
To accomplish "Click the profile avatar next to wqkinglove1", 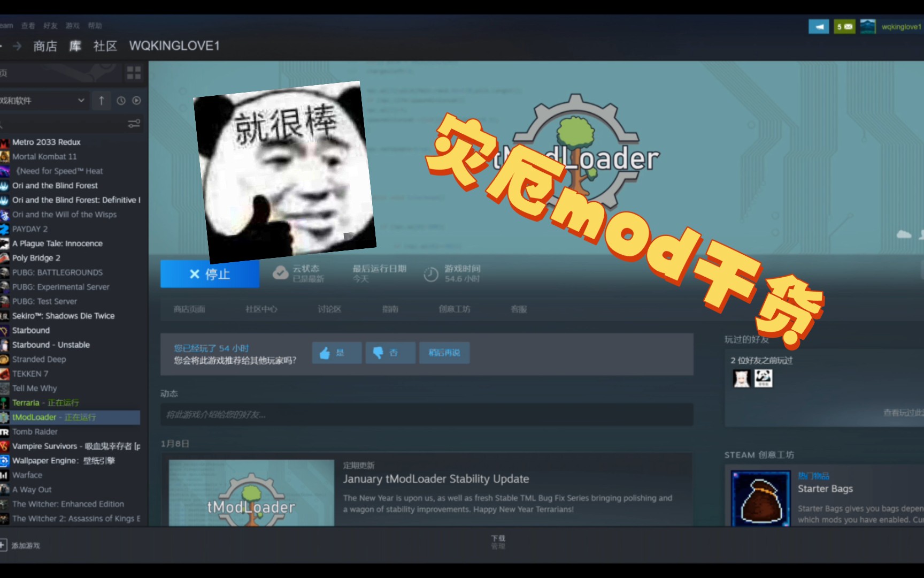I will [x=867, y=26].
